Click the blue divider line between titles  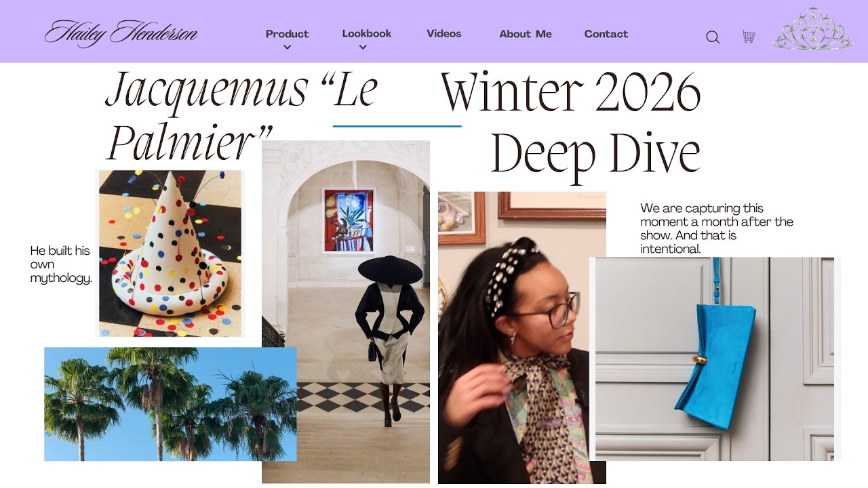pyautogui.click(x=397, y=126)
